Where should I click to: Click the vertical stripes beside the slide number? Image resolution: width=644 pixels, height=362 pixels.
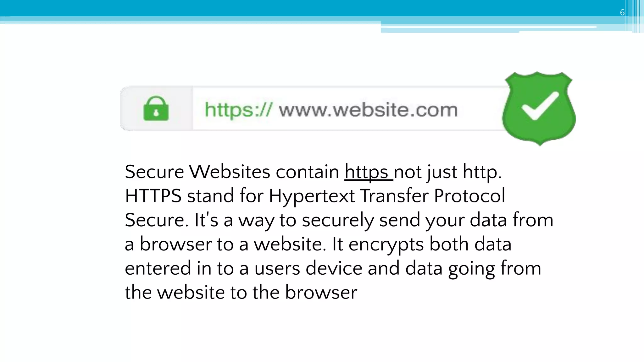click(x=636, y=16)
